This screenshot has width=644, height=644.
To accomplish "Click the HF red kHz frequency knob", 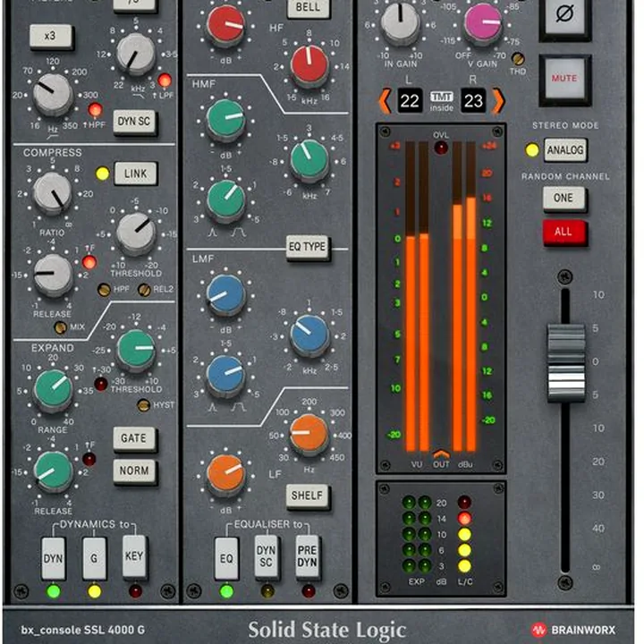I will click(309, 65).
